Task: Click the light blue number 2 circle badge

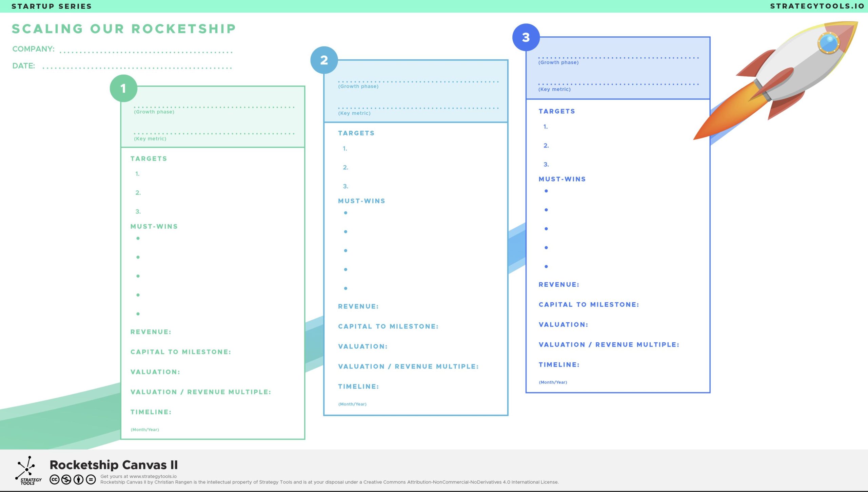Action: tap(324, 60)
